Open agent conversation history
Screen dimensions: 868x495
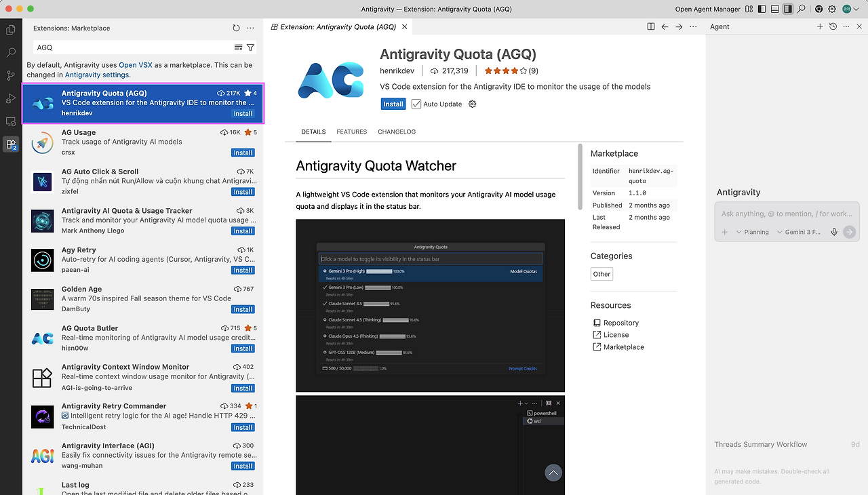pyautogui.click(x=833, y=26)
